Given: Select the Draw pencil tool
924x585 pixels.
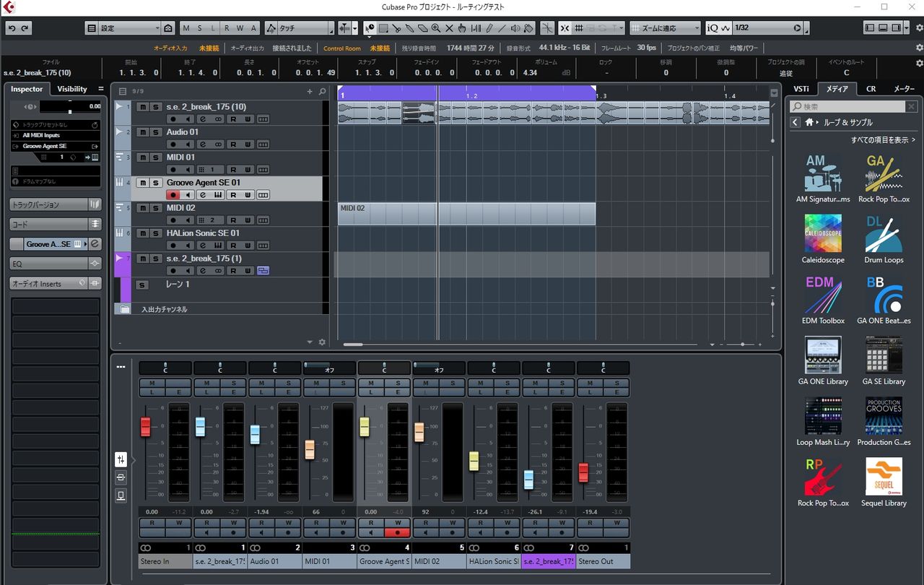Looking at the screenshot, I should click(x=489, y=28).
